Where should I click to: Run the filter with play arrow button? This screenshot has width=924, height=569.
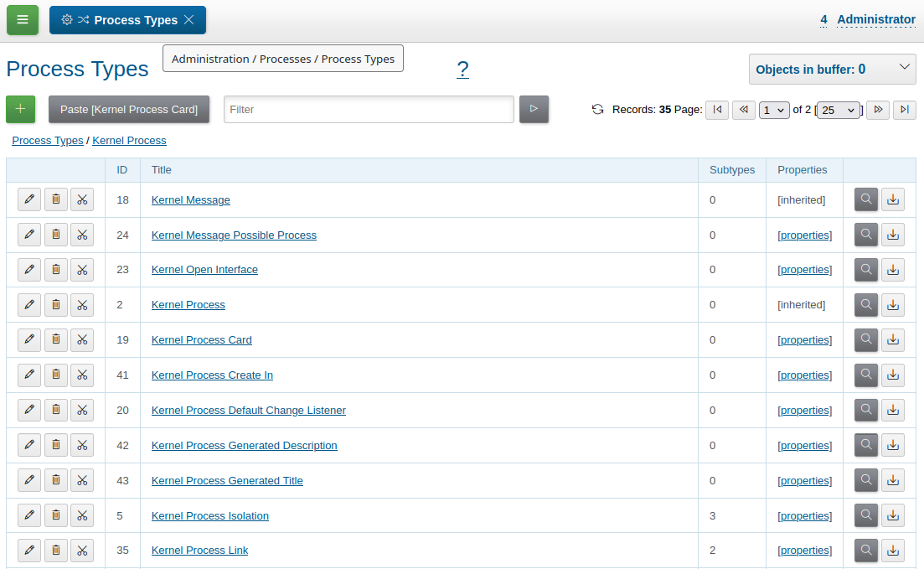534,109
